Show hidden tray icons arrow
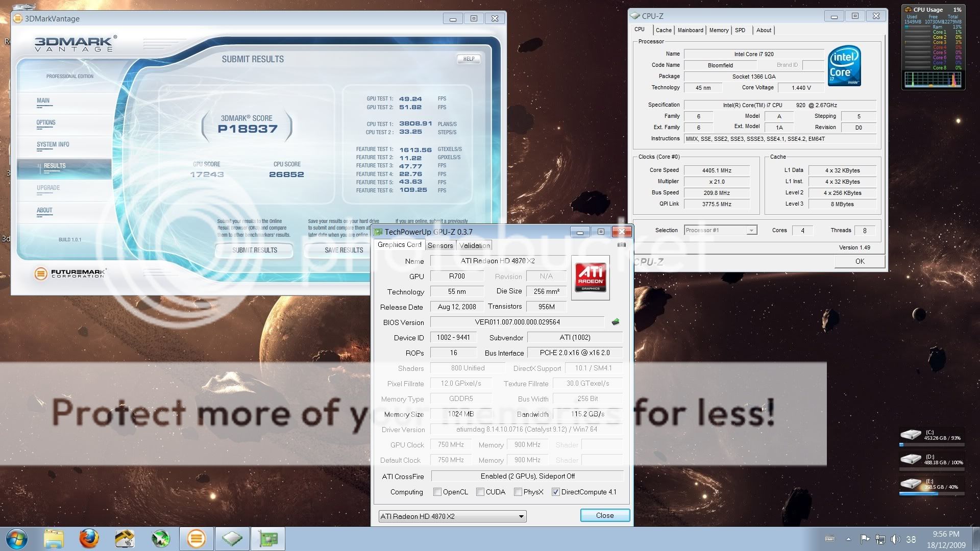 [x=848, y=539]
